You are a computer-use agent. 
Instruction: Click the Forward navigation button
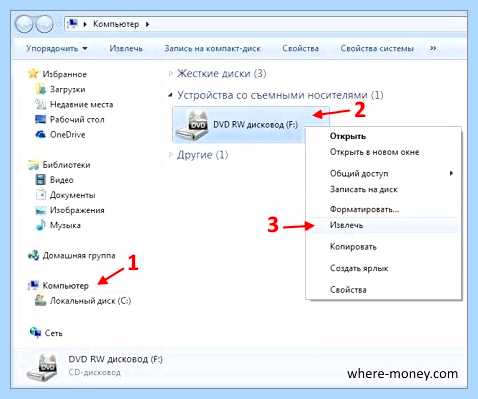tap(45, 24)
